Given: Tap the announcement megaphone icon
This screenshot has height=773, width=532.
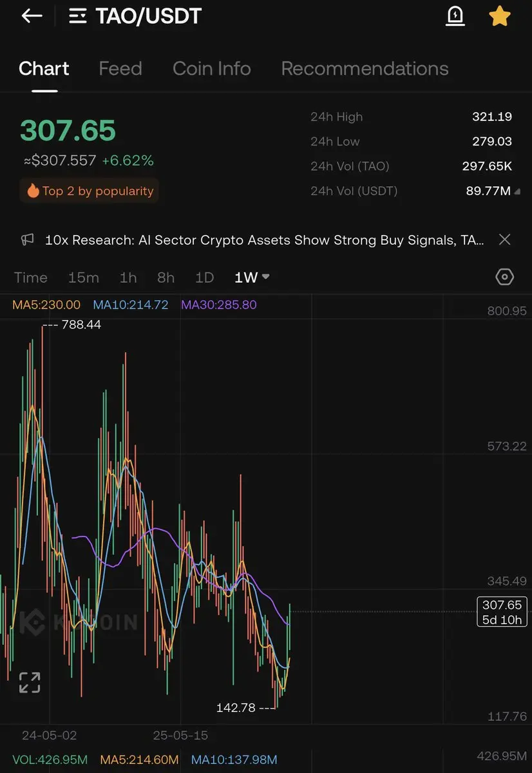Looking at the screenshot, I should (x=27, y=240).
